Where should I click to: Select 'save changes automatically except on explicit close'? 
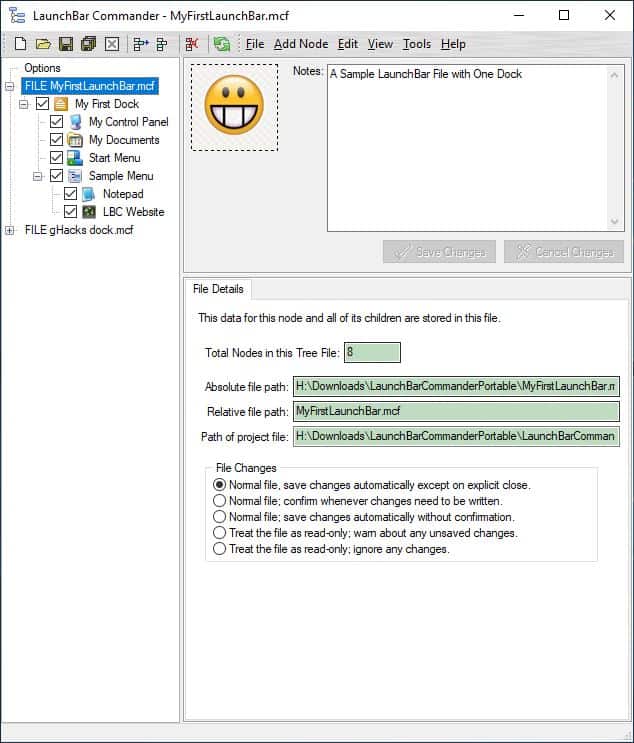pyautogui.click(x=372, y=485)
